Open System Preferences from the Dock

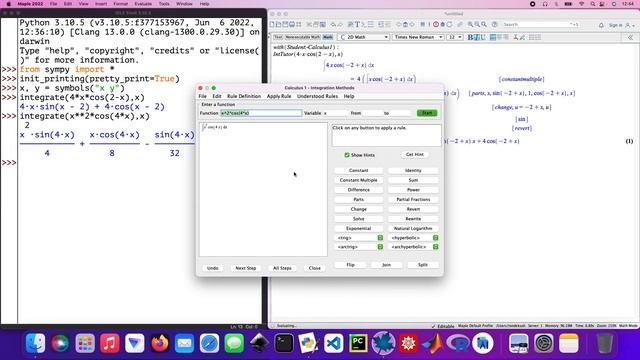coord(544,343)
